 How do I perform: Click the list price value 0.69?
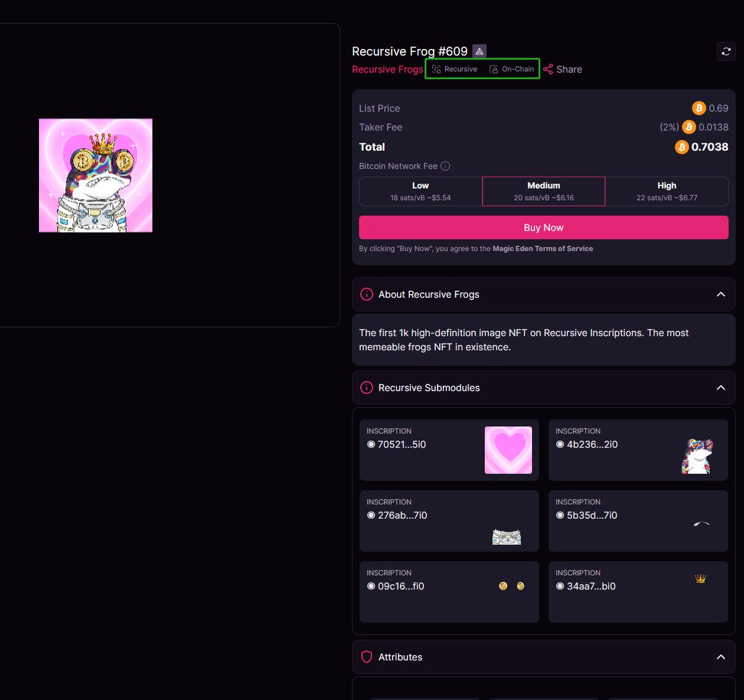pyautogui.click(x=719, y=109)
